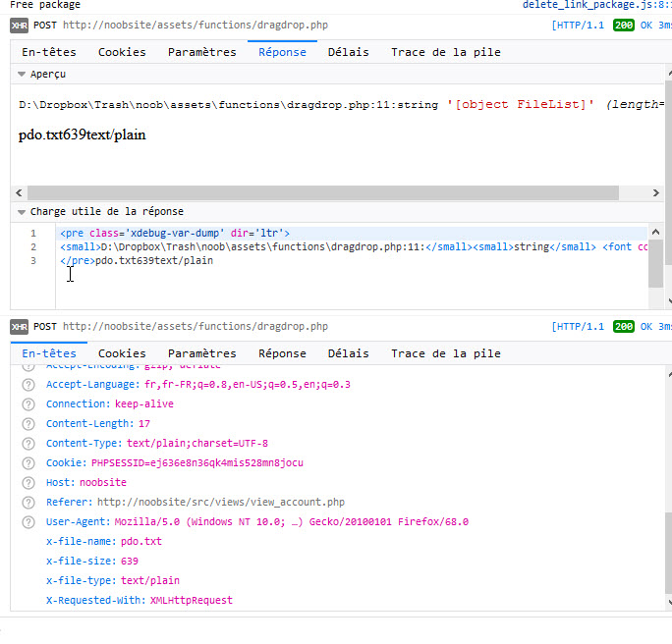Click the X-Requested-With: XMLHttpRequest header
The height and width of the screenshot is (644, 672).
pos(140,601)
